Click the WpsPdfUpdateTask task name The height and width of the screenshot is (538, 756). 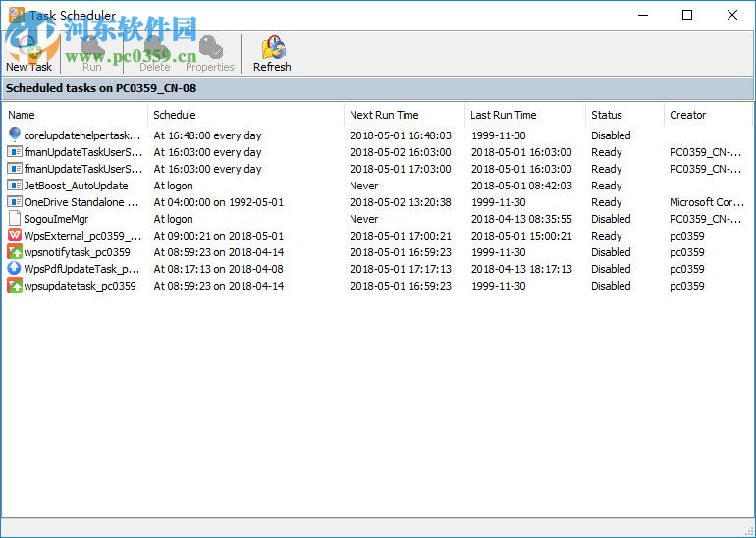[x=81, y=269]
